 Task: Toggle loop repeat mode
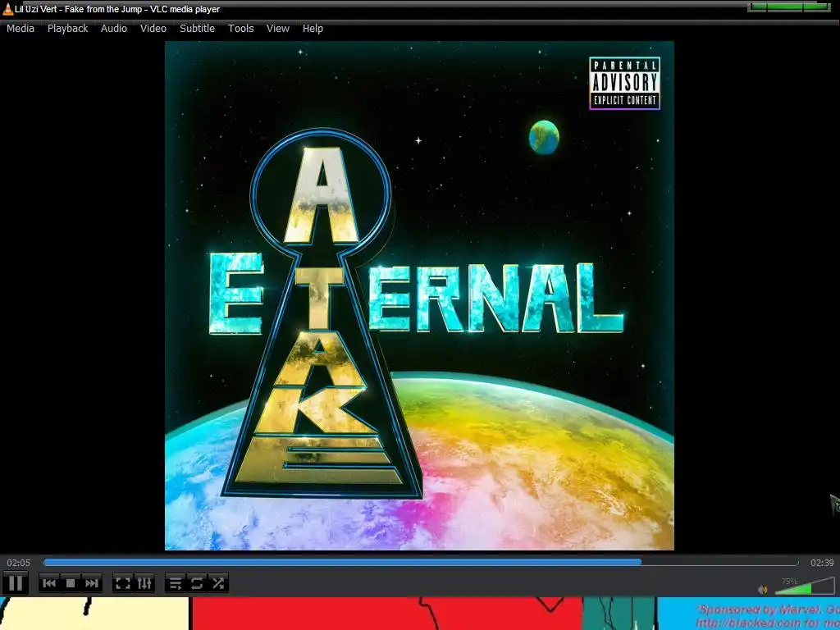197,583
